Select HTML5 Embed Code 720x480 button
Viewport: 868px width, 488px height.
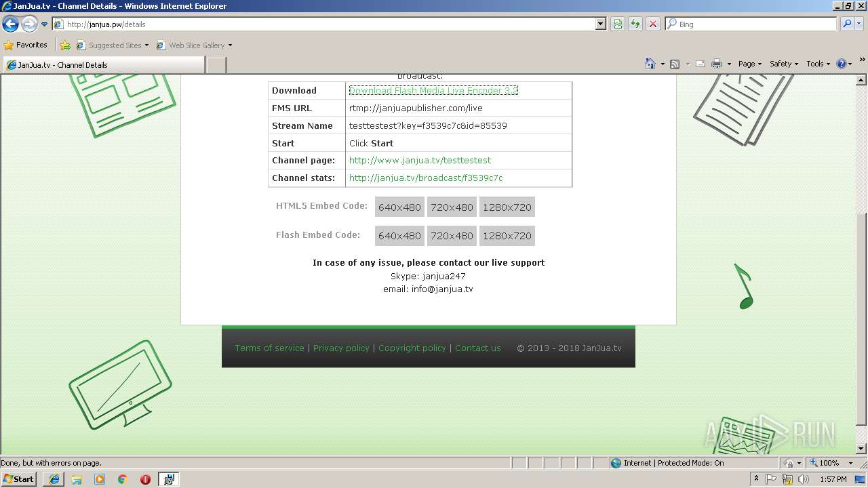(452, 207)
